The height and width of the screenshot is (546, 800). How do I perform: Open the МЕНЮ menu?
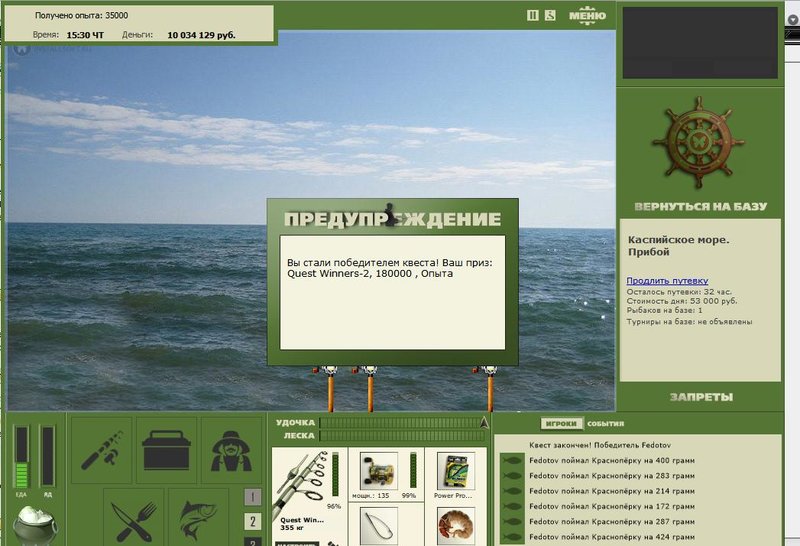(587, 15)
